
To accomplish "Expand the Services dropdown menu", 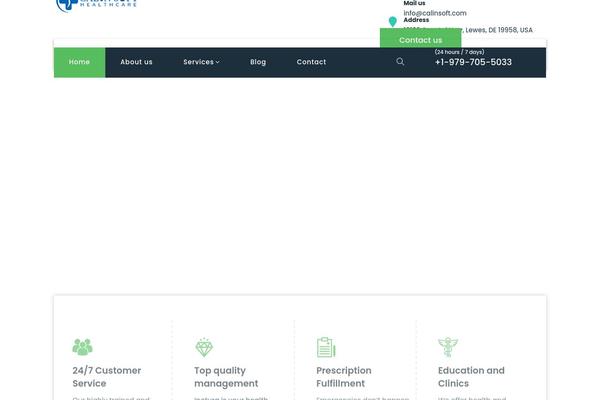I will (201, 62).
